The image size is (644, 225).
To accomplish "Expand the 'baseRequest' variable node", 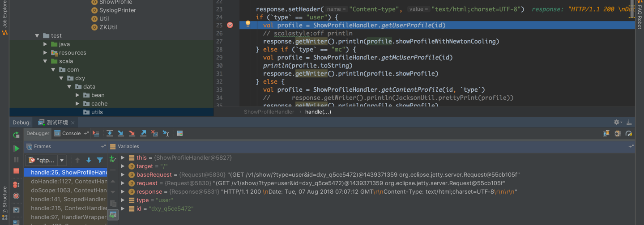I will point(123,174).
